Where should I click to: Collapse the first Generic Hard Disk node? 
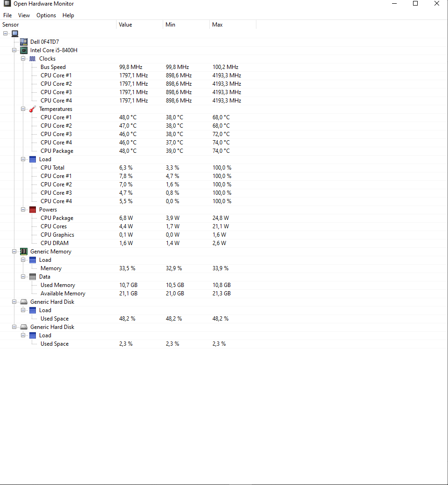pyautogui.click(x=14, y=301)
